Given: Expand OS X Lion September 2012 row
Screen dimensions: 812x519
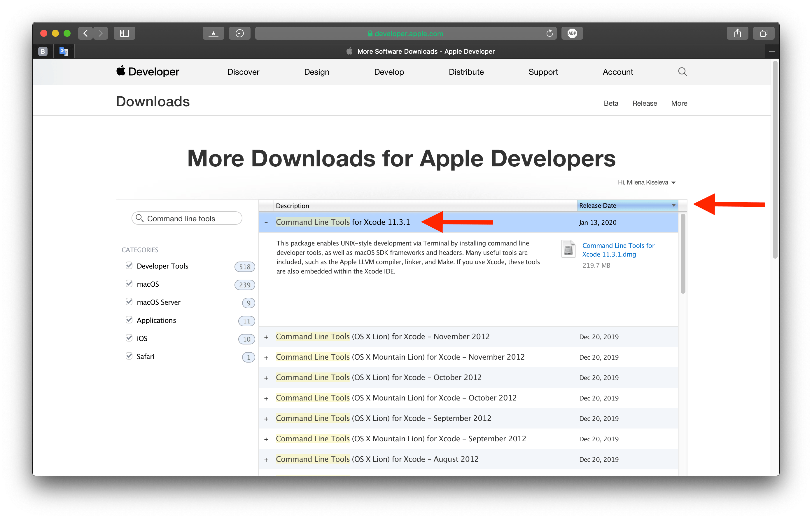Looking at the screenshot, I should pyautogui.click(x=266, y=419).
